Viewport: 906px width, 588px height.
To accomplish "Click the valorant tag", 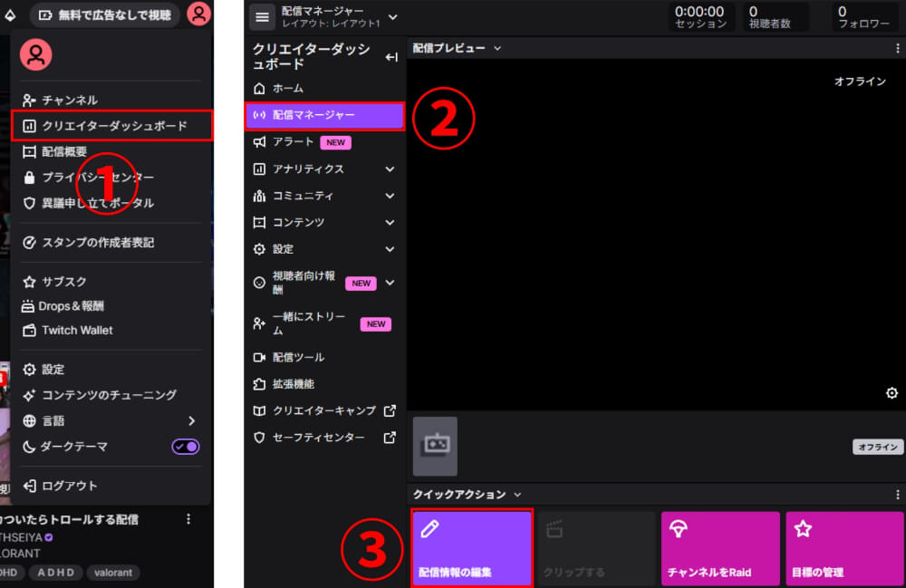I will tap(112, 573).
